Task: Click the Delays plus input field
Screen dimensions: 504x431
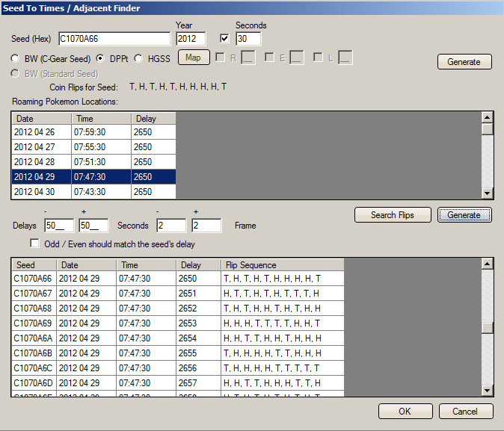Action: (x=93, y=226)
